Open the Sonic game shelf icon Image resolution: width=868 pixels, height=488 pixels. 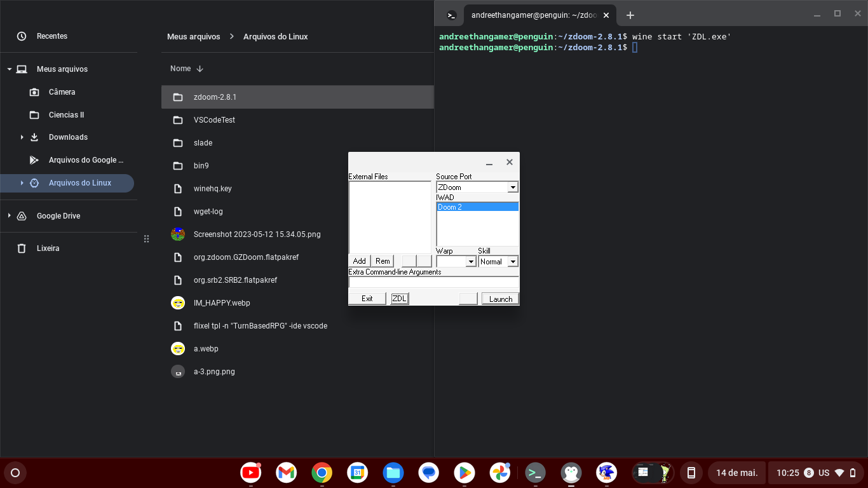click(607, 473)
